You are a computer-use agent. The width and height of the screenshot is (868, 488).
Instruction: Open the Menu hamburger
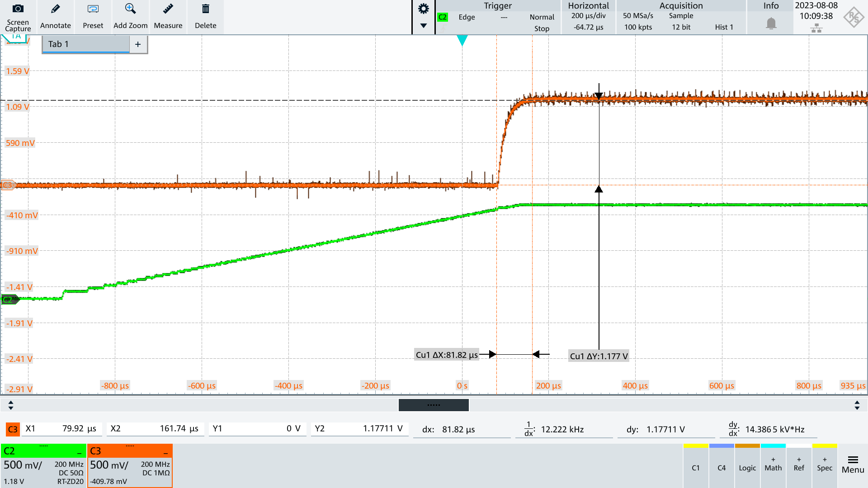pos(853,463)
